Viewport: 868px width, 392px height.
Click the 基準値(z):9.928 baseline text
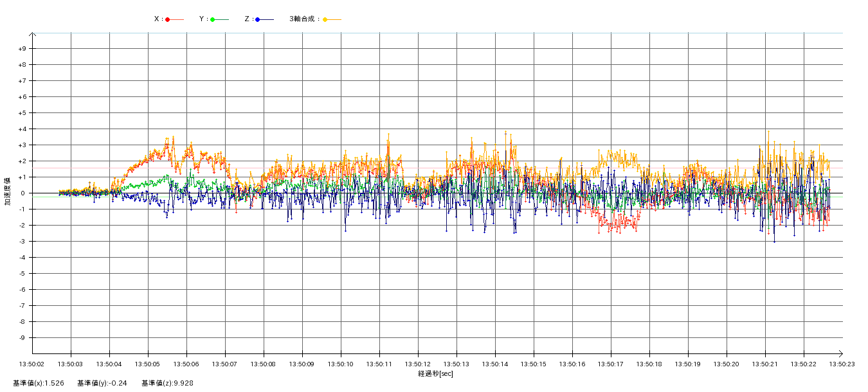(x=167, y=383)
